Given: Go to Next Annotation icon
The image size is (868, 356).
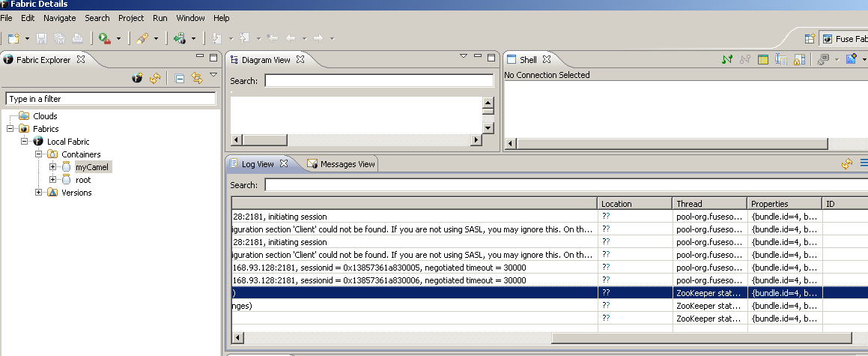Looking at the screenshot, I should tap(217, 38).
